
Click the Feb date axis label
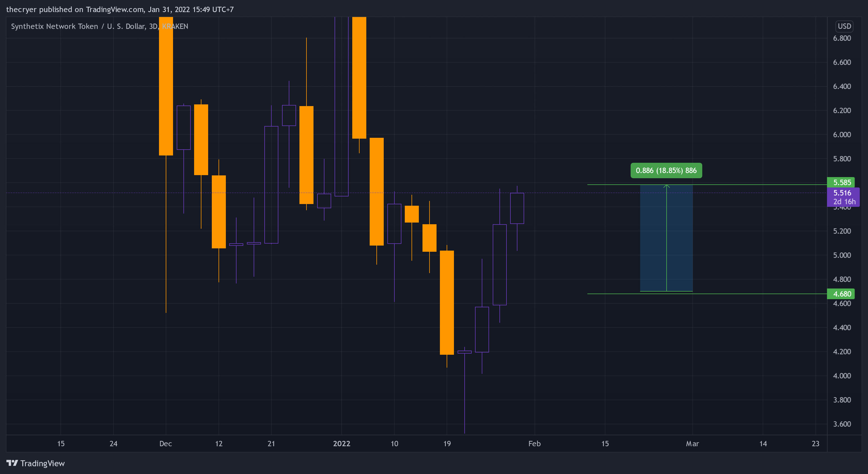click(x=534, y=443)
